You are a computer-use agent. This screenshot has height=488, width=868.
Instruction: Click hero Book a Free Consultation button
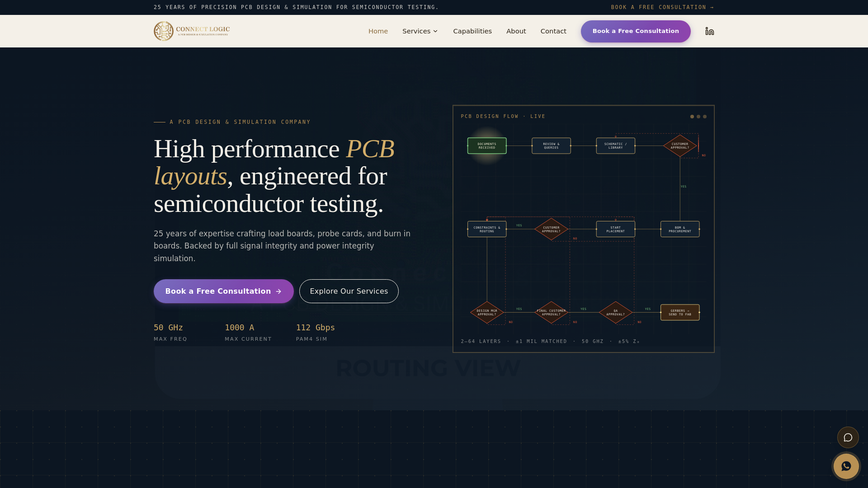pos(224,291)
